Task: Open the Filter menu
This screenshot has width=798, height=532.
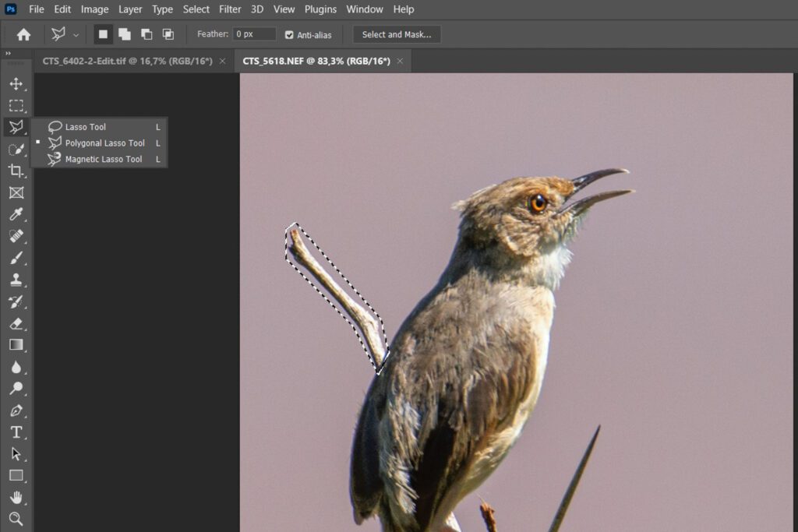Action: pyautogui.click(x=230, y=9)
